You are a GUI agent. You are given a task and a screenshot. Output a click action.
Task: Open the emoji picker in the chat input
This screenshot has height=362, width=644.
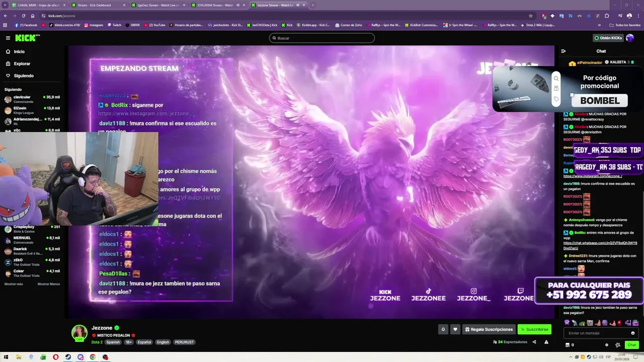pyautogui.click(x=633, y=333)
